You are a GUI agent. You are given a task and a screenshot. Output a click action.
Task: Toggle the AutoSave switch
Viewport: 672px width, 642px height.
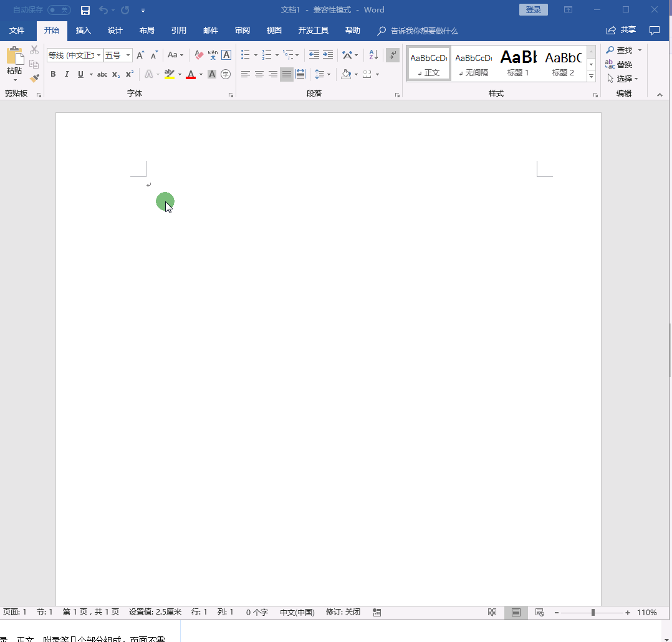(59, 10)
